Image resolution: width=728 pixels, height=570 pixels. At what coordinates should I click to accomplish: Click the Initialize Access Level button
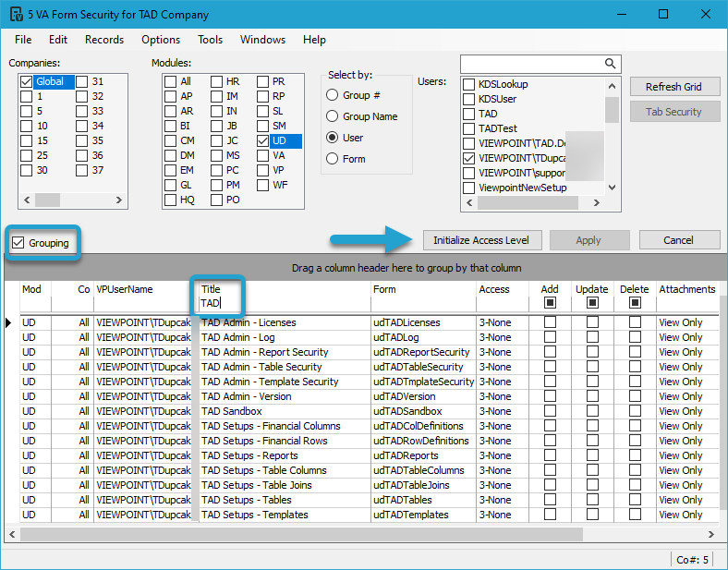coord(482,240)
